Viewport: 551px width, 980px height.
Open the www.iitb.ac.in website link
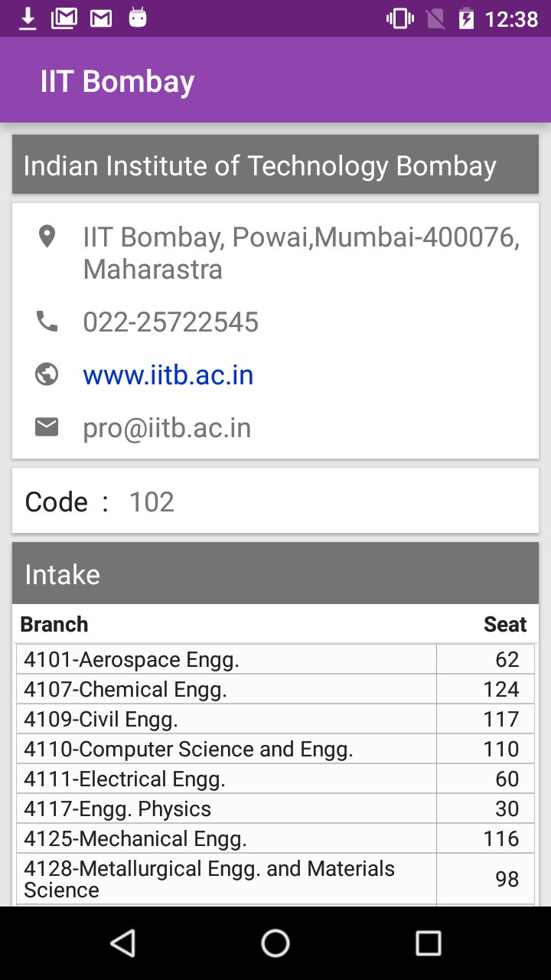(168, 375)
